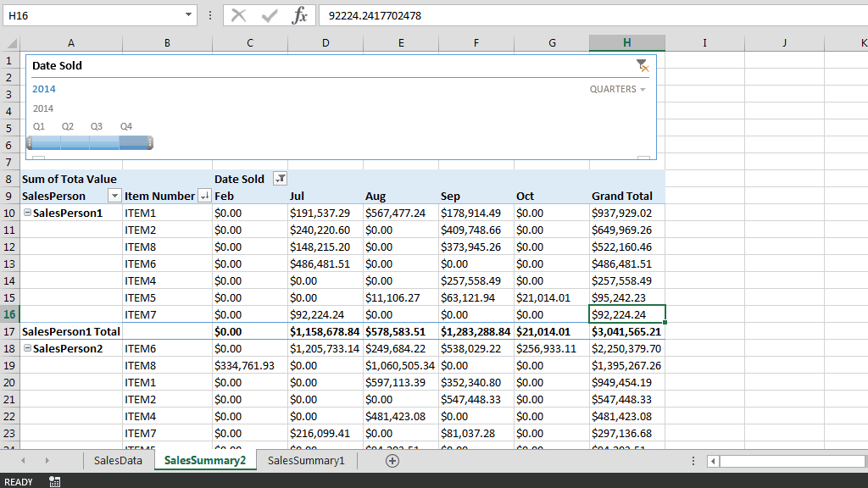
Task: Click the previous sheet navigation arrow
Action: coord(23,460)
